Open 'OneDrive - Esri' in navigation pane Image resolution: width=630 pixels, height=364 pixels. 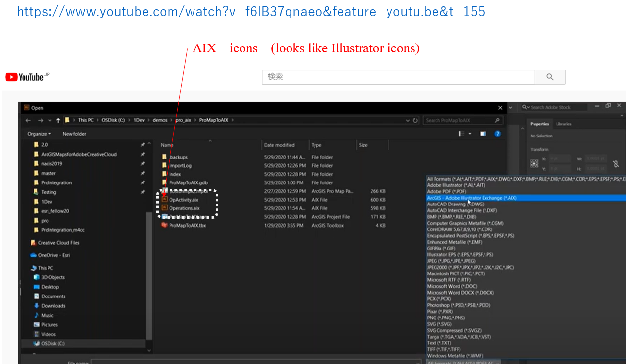(53, 255)
